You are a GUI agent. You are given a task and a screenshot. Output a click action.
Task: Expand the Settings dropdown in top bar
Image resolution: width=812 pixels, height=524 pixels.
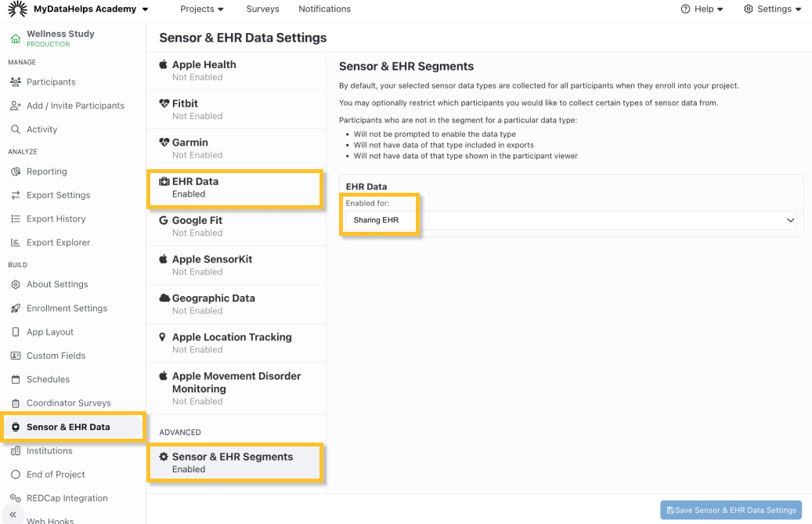772,9
